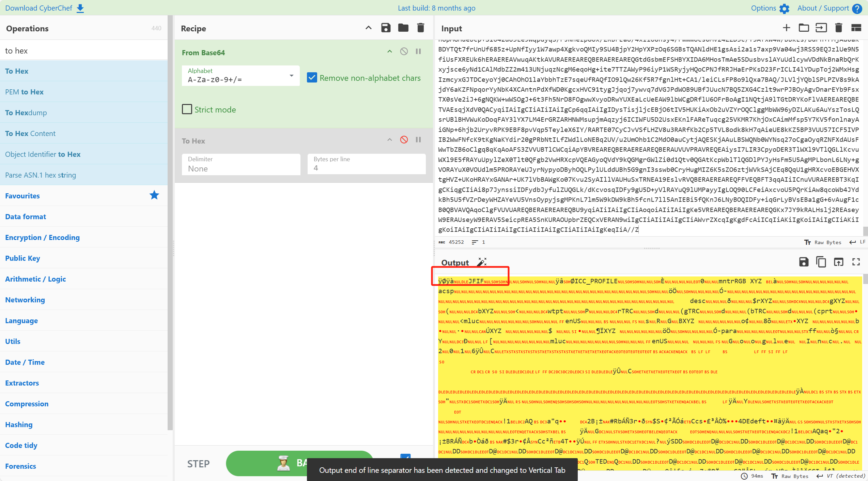Click the operations search field
Viewport: 868px width, 481px height.
(x=83, y=51)
